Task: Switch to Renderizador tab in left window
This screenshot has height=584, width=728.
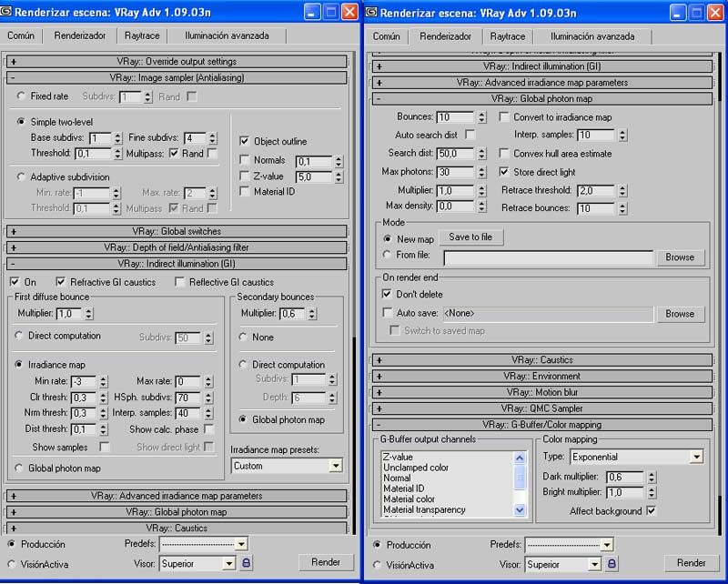Action: tap(79, 35)
